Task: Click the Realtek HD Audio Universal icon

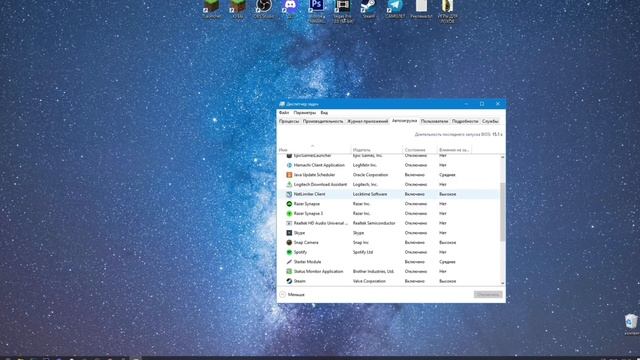Action: click(289, 223)
